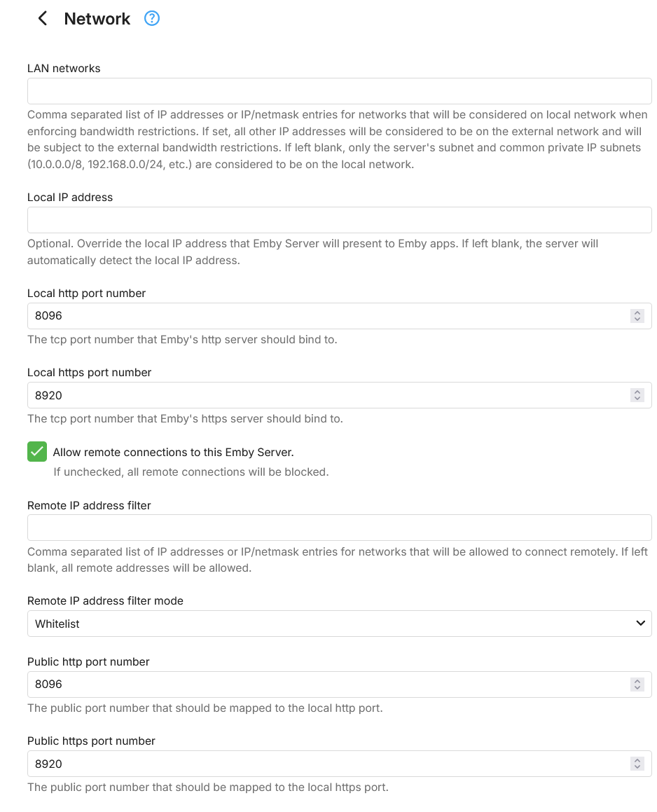Click the Remote IP address filter input box
Viewport: 657px width, 812px height.
(339, 528)
